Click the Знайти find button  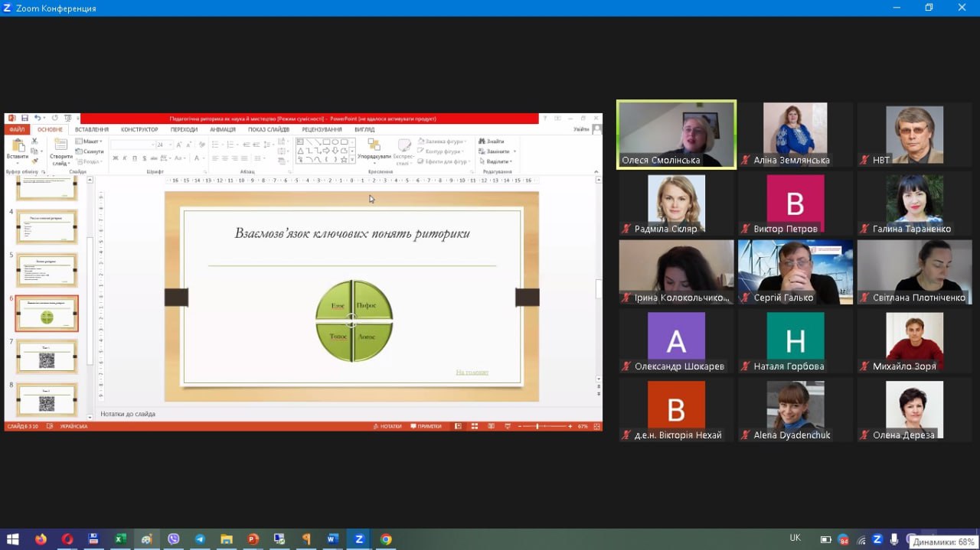coord(492,142)
